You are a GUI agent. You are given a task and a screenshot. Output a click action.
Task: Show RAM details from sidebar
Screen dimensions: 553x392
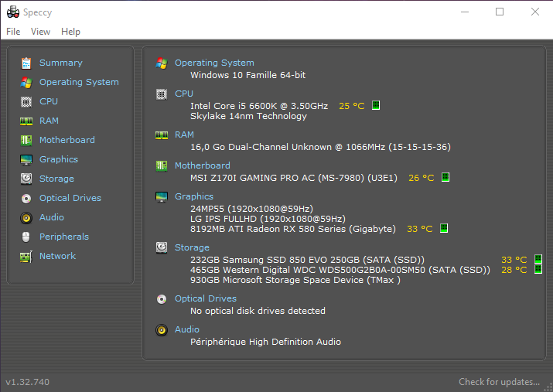coord(49,121)
